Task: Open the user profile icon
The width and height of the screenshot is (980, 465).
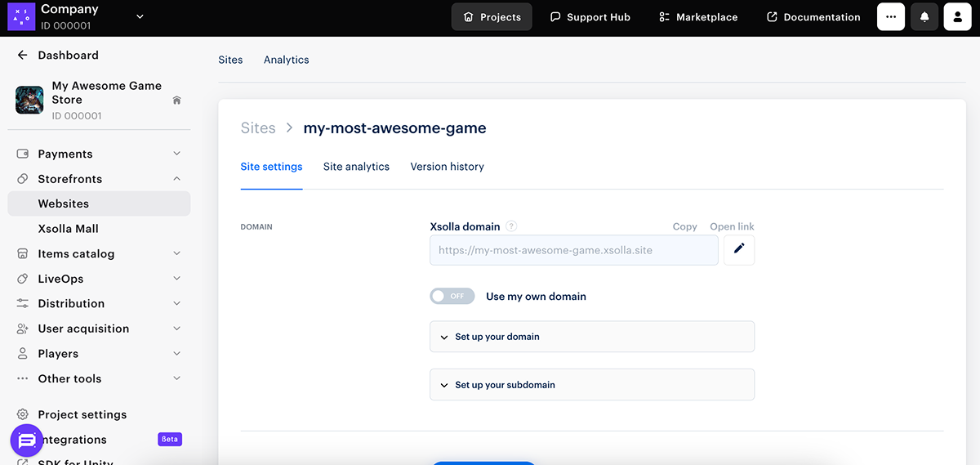Action: pyautogui.click(x=957, y=17)
